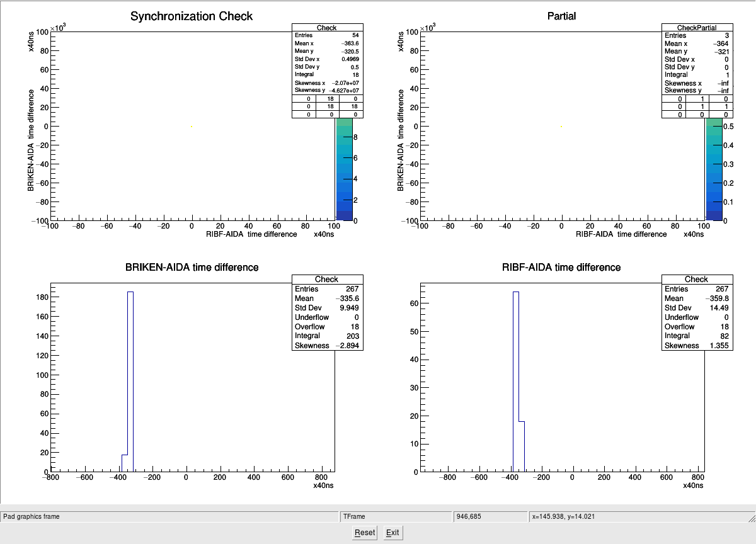
Task: Click the Entries 54 row in the Check stats box
Action: coord(327,35)
